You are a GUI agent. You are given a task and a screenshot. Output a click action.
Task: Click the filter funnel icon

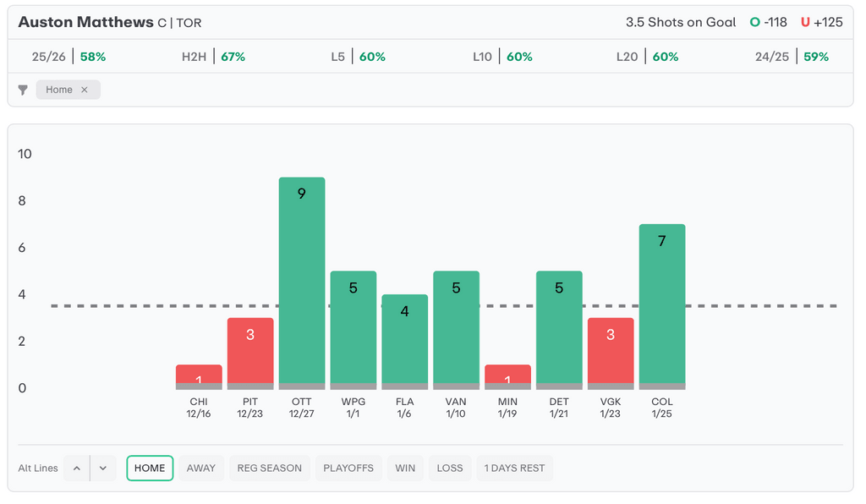23,90
